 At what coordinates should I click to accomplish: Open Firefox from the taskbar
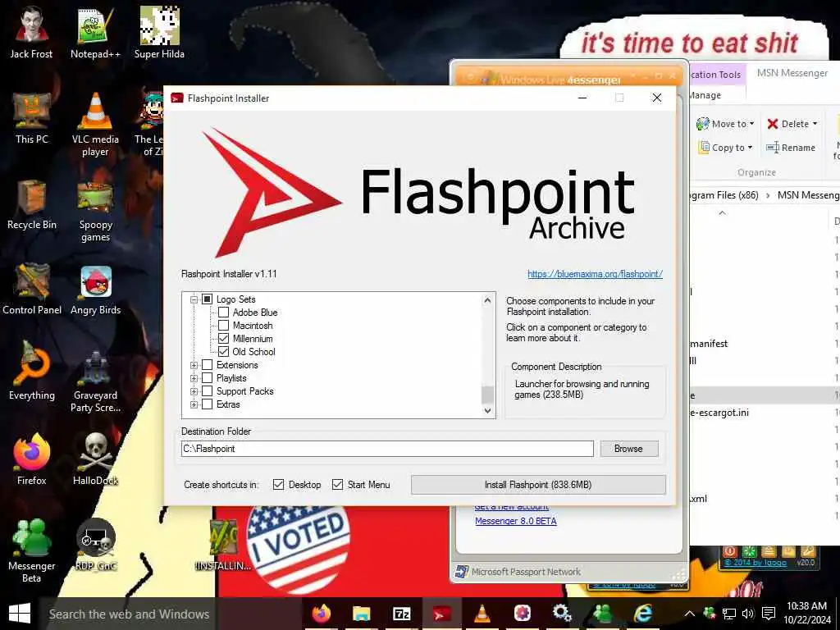click(322, 614)
